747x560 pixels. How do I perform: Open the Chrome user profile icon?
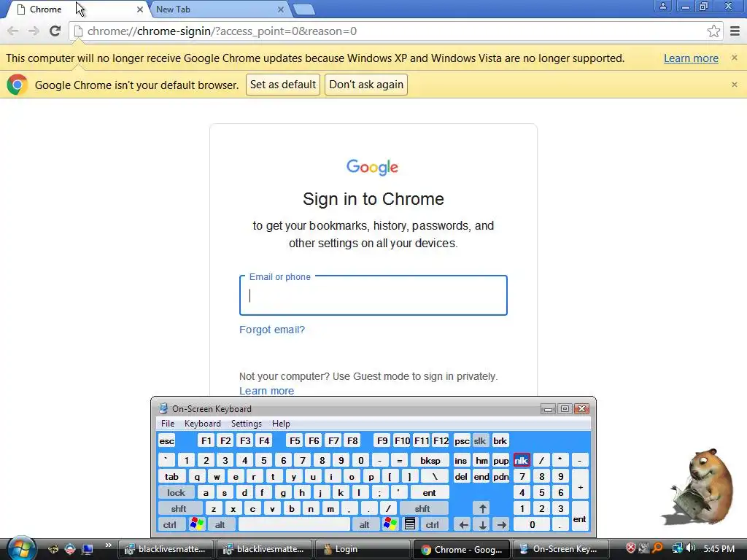point(662,6)
